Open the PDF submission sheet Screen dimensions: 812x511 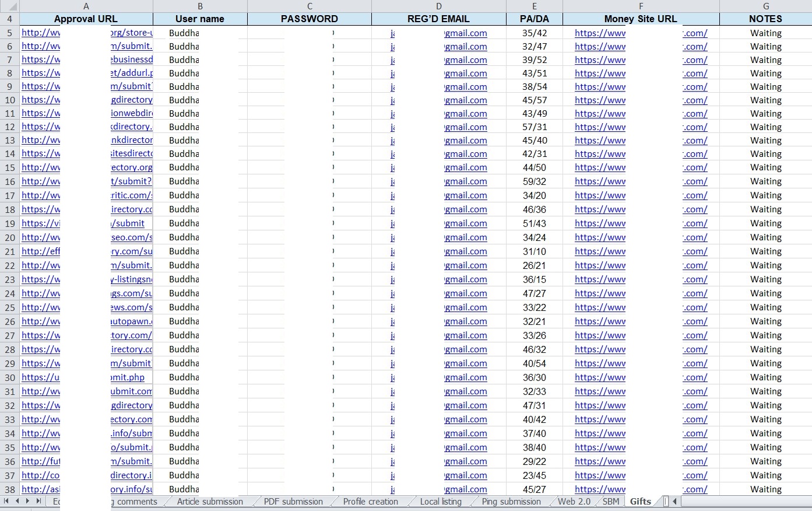pos(293,502)
